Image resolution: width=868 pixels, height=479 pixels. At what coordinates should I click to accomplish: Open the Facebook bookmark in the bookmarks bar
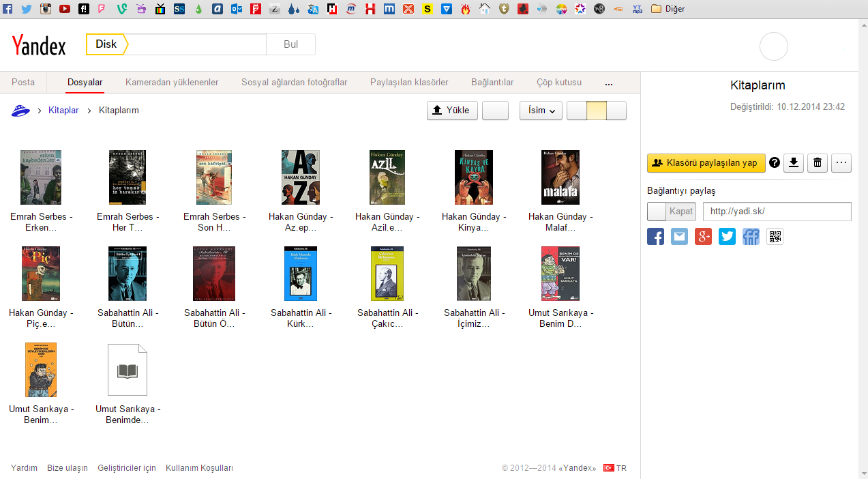8,9
